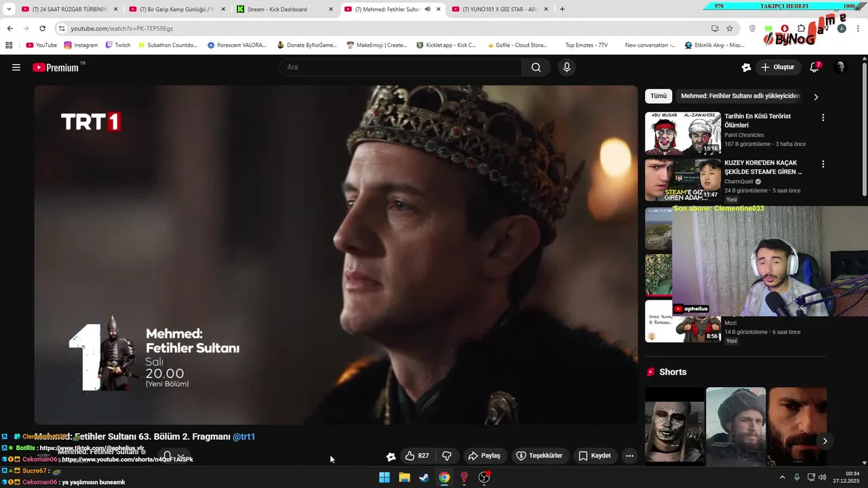
Task: Open Donate ByNoGame bookmark
Action: coord(306,45)
